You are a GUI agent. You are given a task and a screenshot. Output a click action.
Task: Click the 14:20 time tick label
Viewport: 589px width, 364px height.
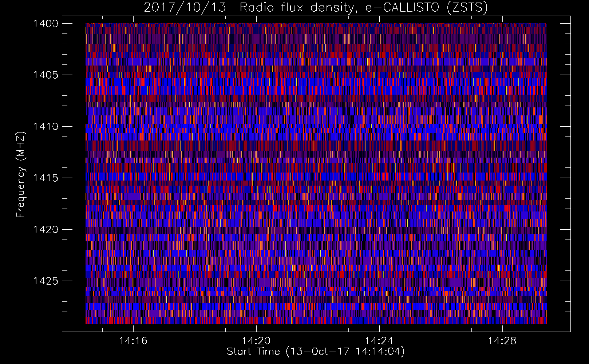point(256,341)
